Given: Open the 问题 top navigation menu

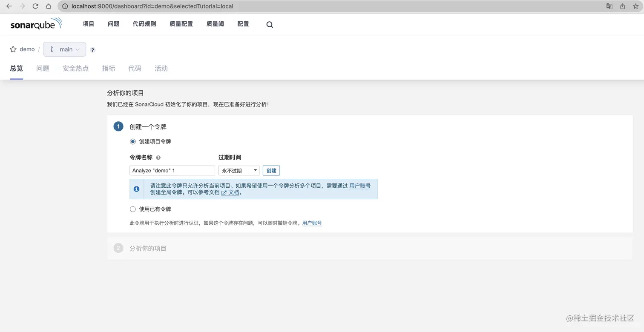Looking at the screenshot, I should 114,24.
